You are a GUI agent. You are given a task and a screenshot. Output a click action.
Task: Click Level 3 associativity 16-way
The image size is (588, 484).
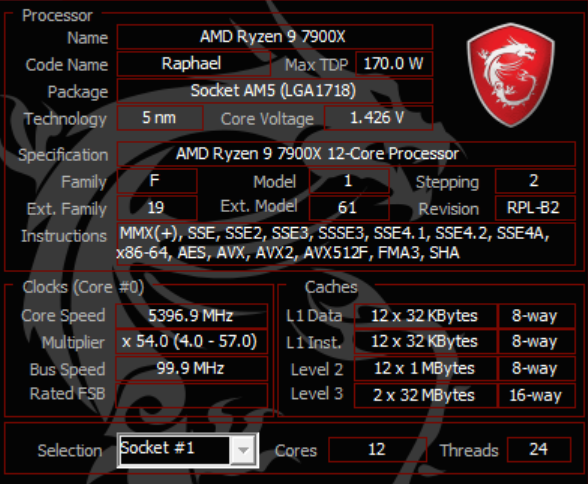(537, 396)
